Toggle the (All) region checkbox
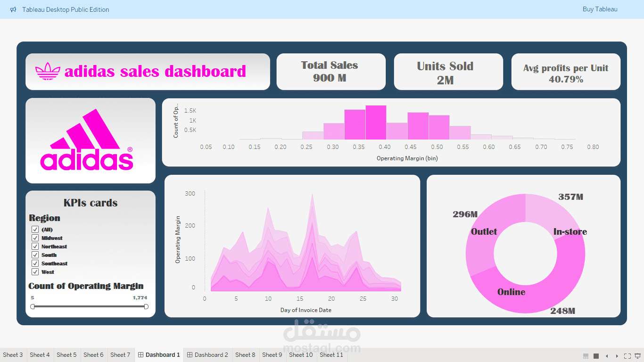 35,230
